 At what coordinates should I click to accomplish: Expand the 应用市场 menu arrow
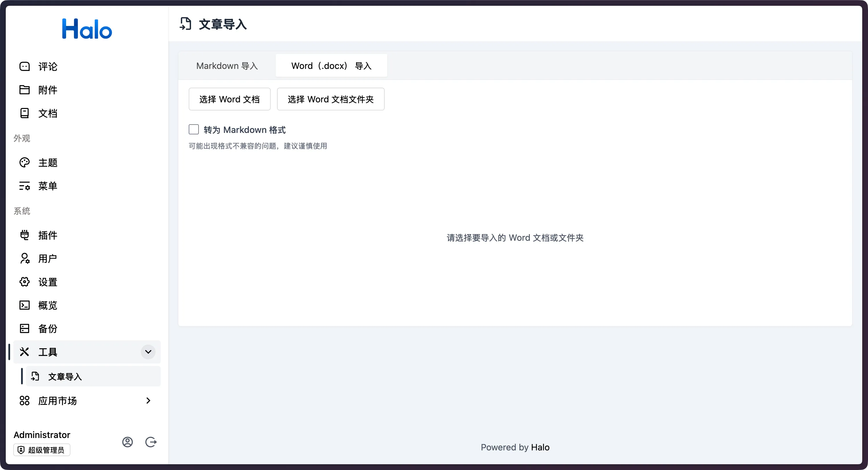tap(148, 401)
